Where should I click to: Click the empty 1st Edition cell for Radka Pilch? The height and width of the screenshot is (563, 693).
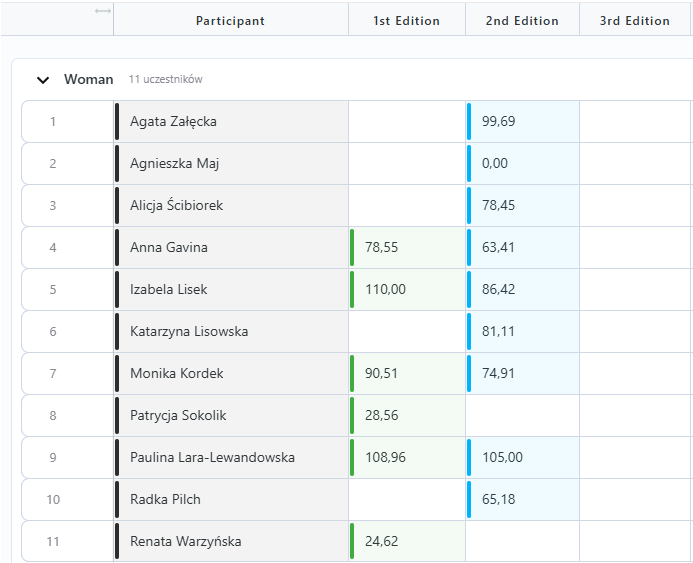click(x=406, y=499)
